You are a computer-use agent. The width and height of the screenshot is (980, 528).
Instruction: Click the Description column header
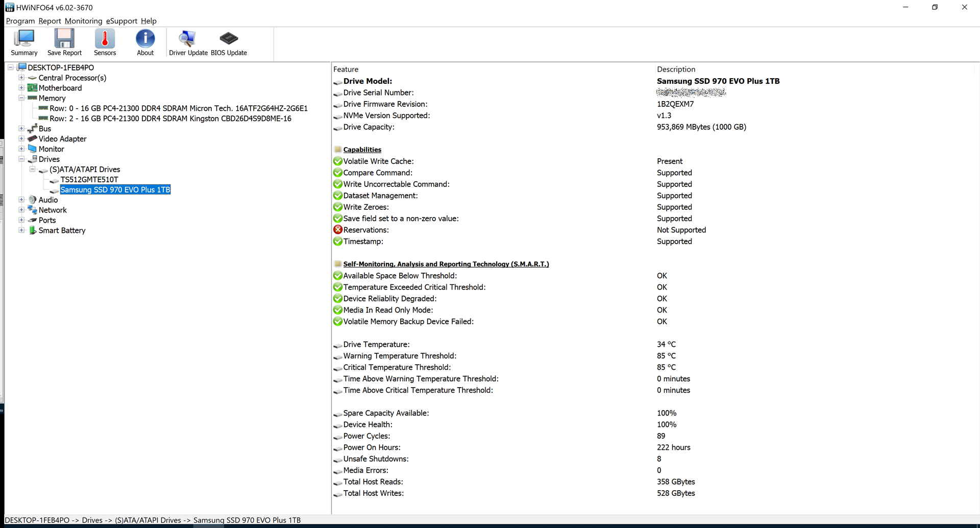point(676,69)
